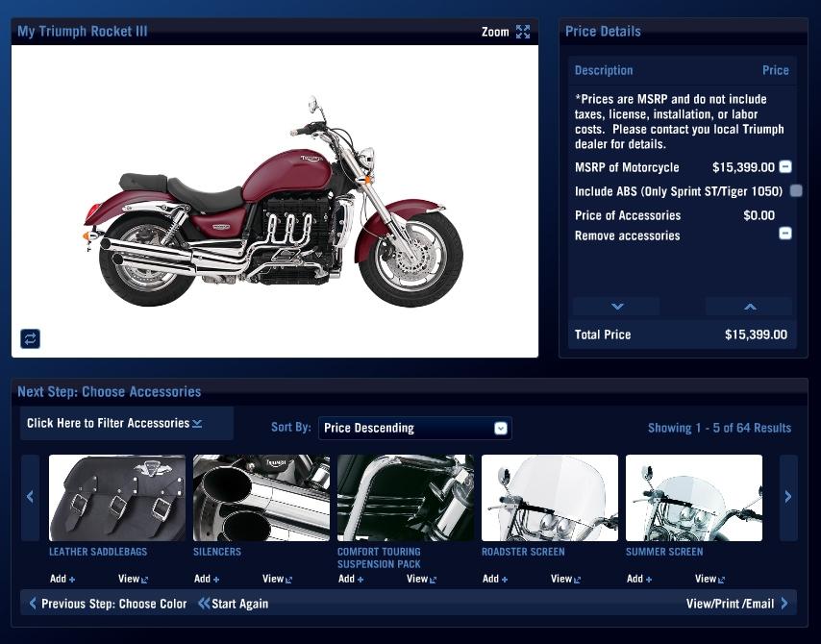Open View/Print/Email step
Image resolution: width=821 pixels, height=644 pixels.
pos(737,604)
